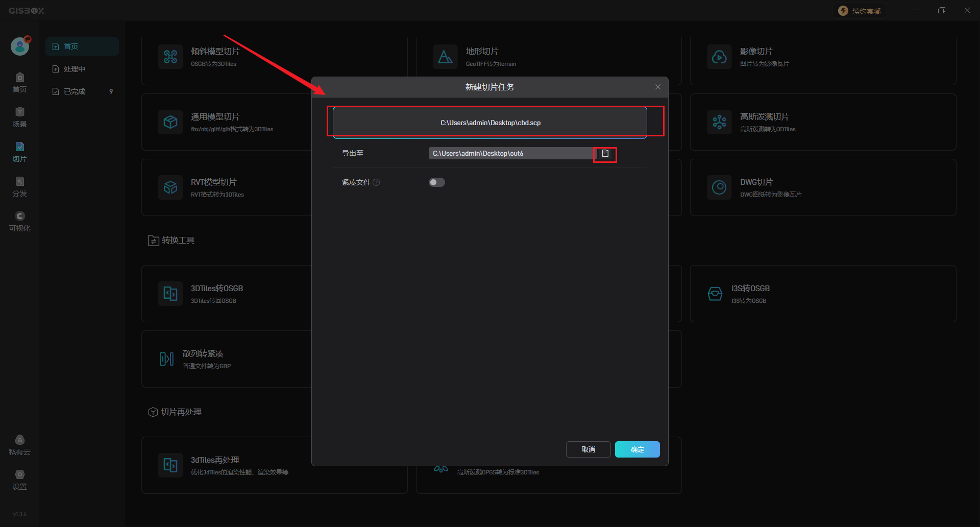Toggle the 紧凑文件 switch

(x=436, y=182)
